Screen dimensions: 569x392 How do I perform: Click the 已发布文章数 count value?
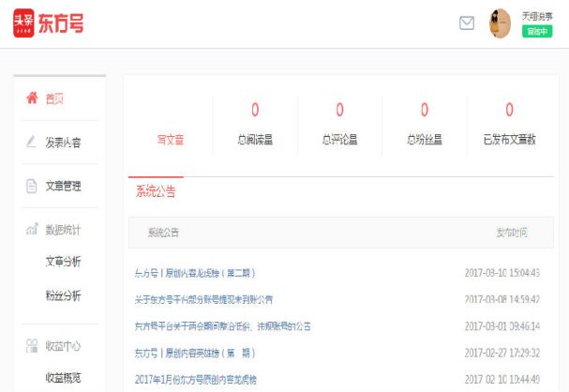click(x=510, y=110)
